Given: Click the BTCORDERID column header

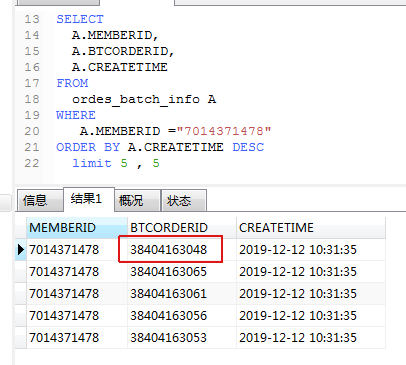Looking at the screenshot, I should 182,228.
